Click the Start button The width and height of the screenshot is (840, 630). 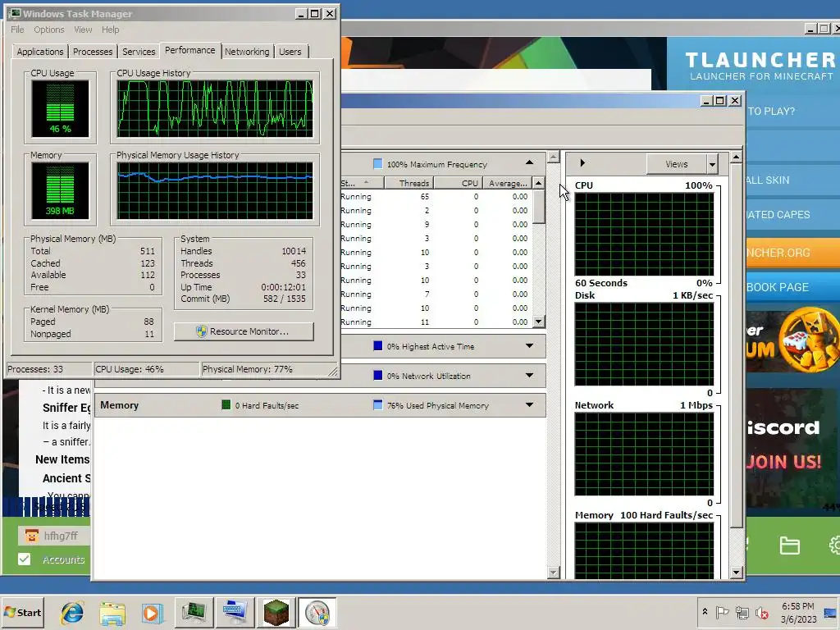click(x=22, y=612)
